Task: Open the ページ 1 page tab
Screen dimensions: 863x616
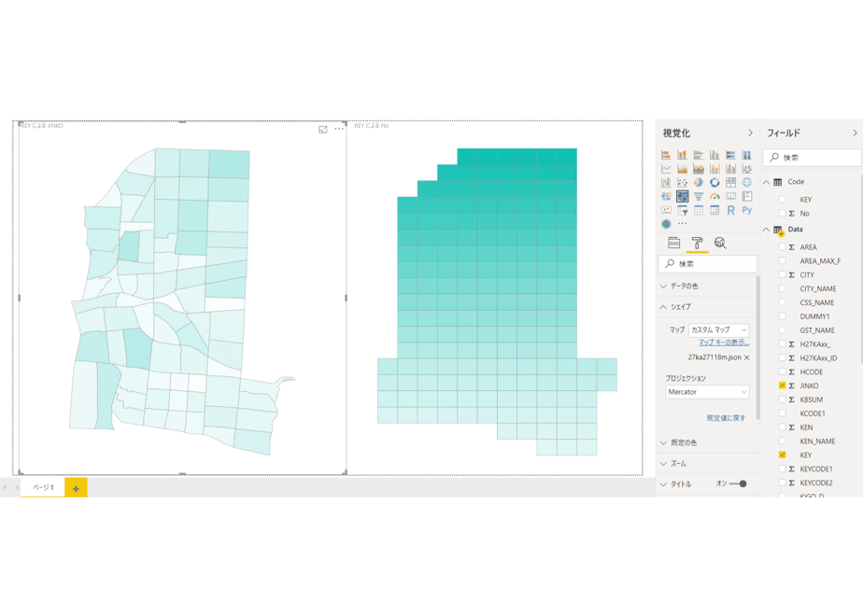Action: point(43,488)
